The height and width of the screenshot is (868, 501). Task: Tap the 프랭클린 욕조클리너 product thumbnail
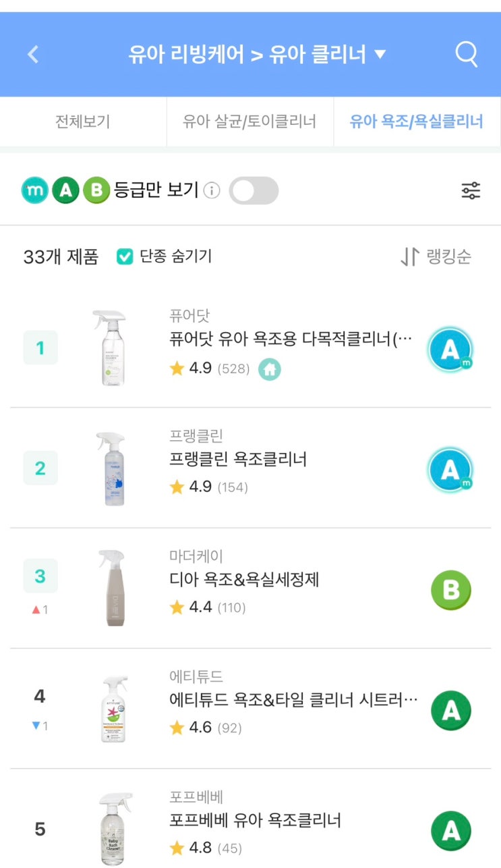click(x=111, y=468)
